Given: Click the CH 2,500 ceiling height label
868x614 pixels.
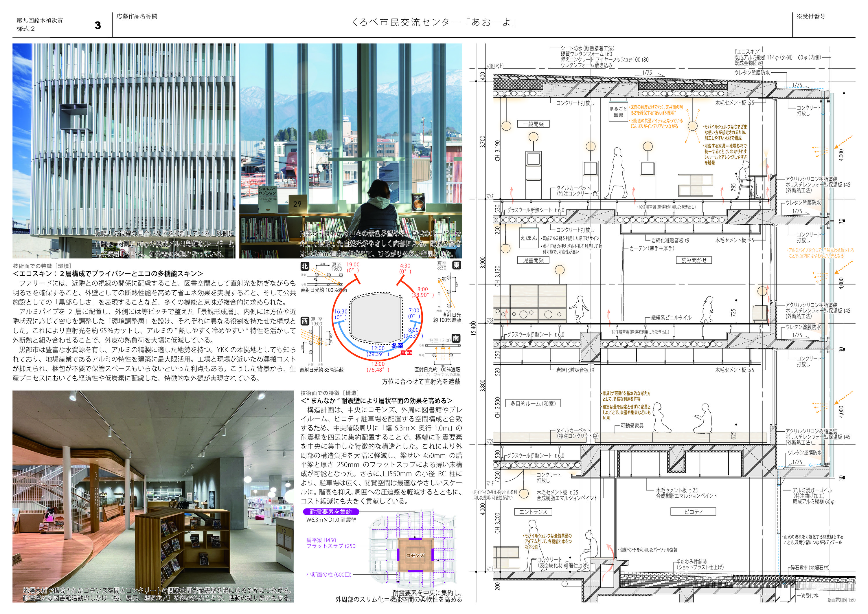Looking at the screenshot, I should click(x=498, y=407).
